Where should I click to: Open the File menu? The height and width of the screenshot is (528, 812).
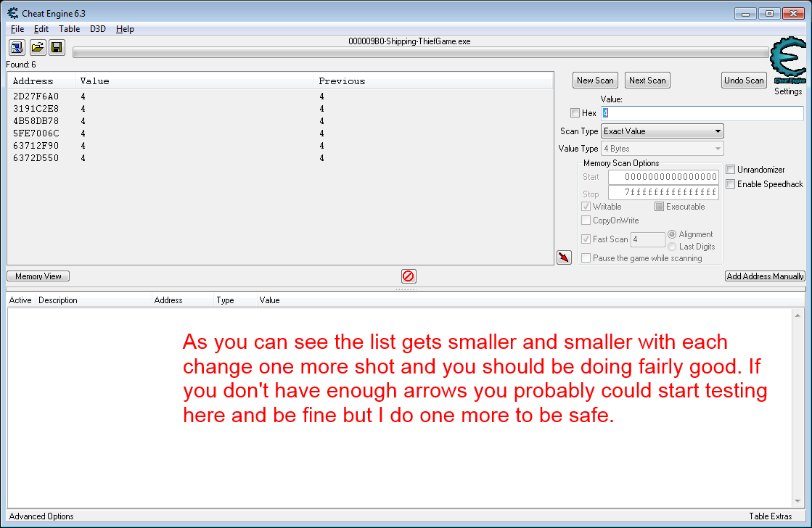17,29
